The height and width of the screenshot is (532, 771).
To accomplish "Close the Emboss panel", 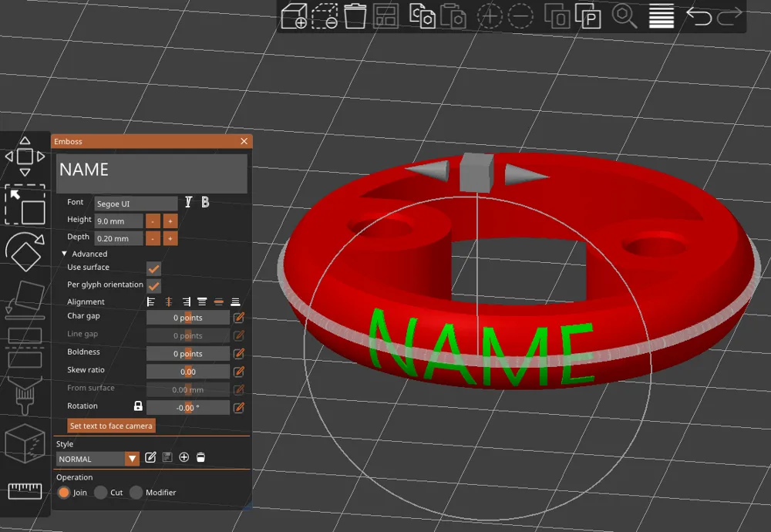I will [244, 141].
